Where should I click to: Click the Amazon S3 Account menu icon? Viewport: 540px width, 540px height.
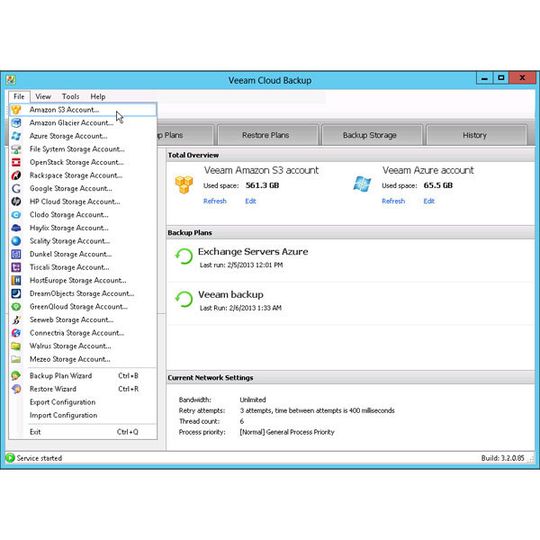click(x=16, y=110)
